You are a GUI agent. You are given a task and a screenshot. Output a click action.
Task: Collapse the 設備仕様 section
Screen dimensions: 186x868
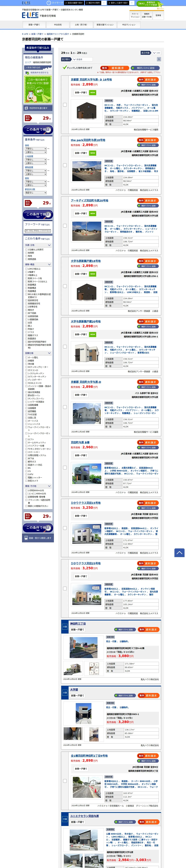(38, 353)
